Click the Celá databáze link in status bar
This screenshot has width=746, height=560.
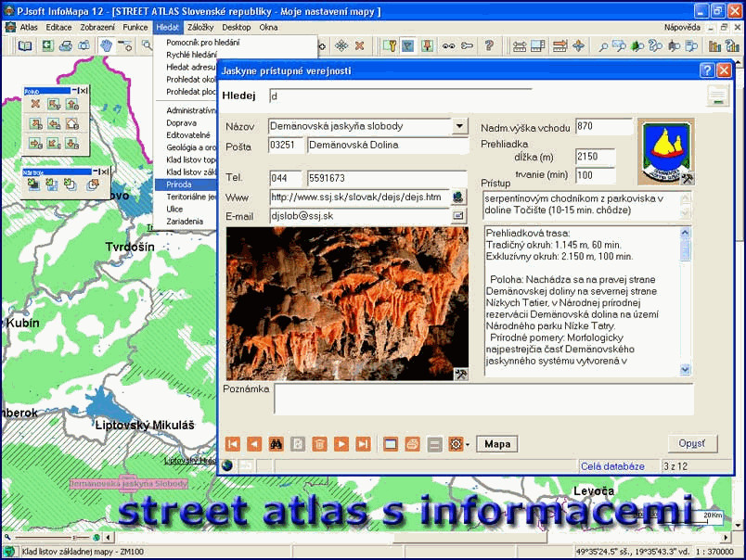tap(612, 465)
